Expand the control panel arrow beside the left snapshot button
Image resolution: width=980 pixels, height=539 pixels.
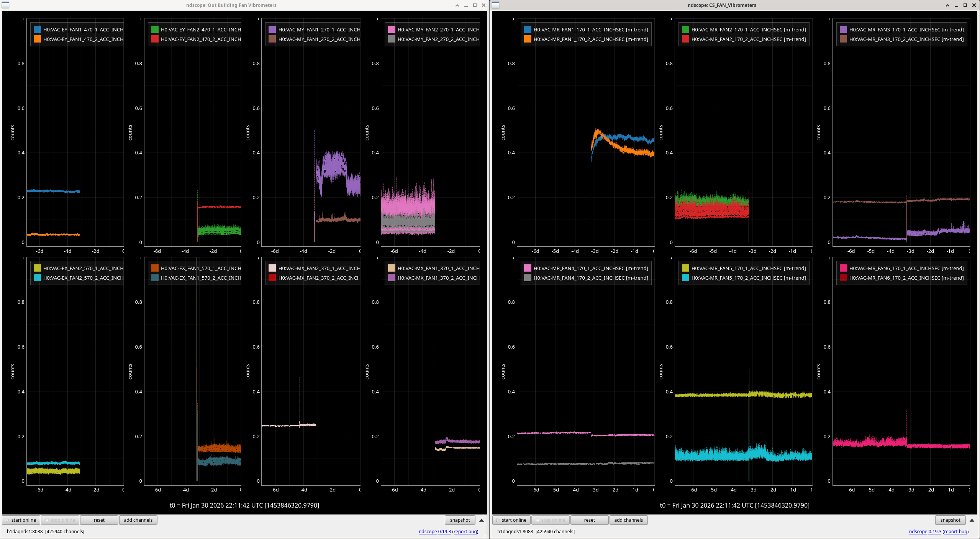[482, 520]
